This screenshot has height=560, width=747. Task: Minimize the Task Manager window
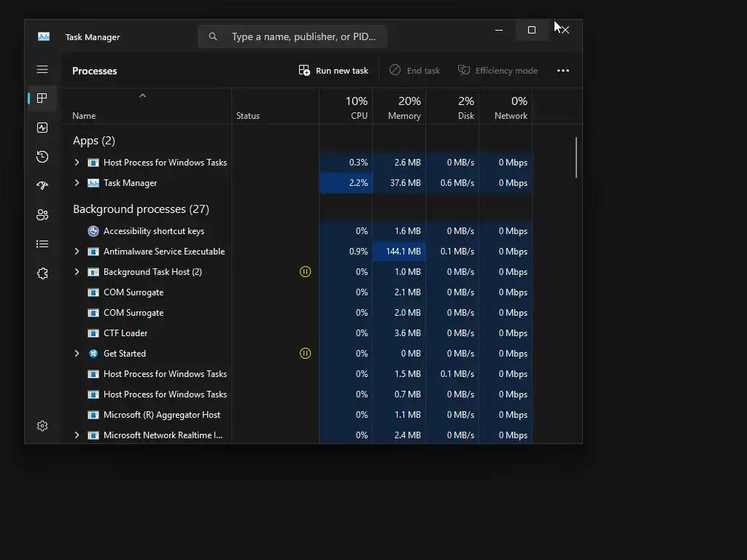[x=499, y=30]
